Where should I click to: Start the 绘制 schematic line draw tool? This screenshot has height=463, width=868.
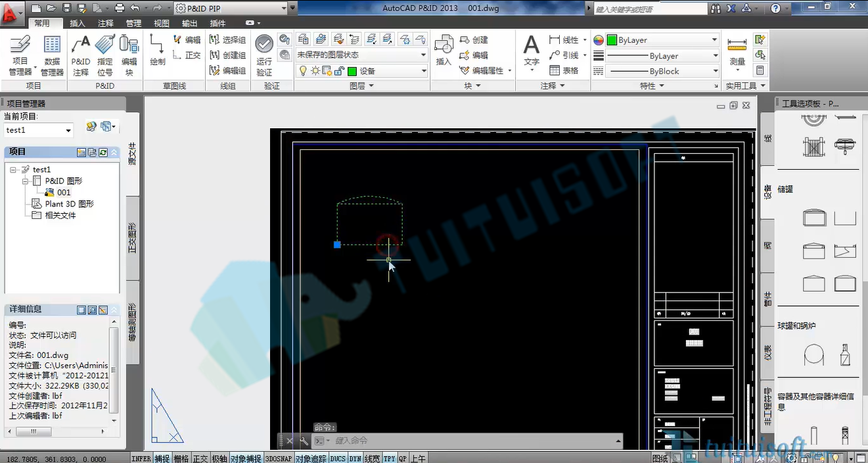(158, 50)
